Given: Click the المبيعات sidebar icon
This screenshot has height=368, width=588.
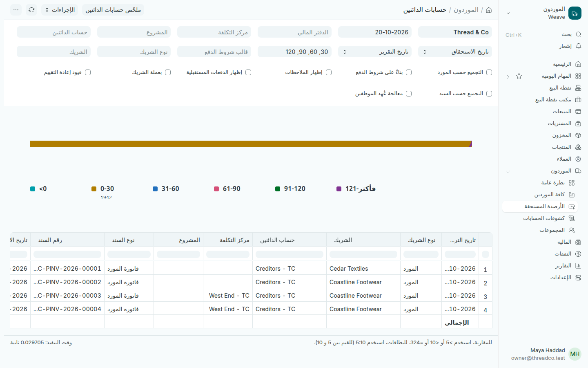Looking at the screenshot, I should coord(578,112).
